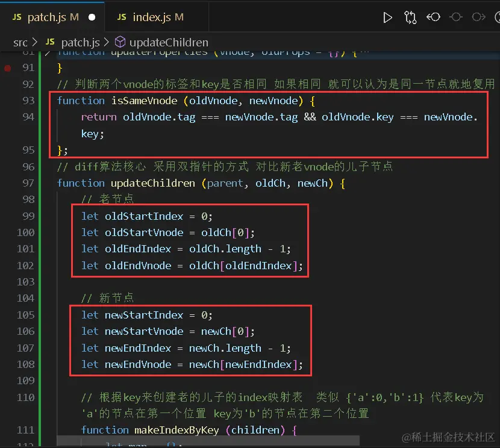Open changes compare icon in toolbar

[410, 17]
